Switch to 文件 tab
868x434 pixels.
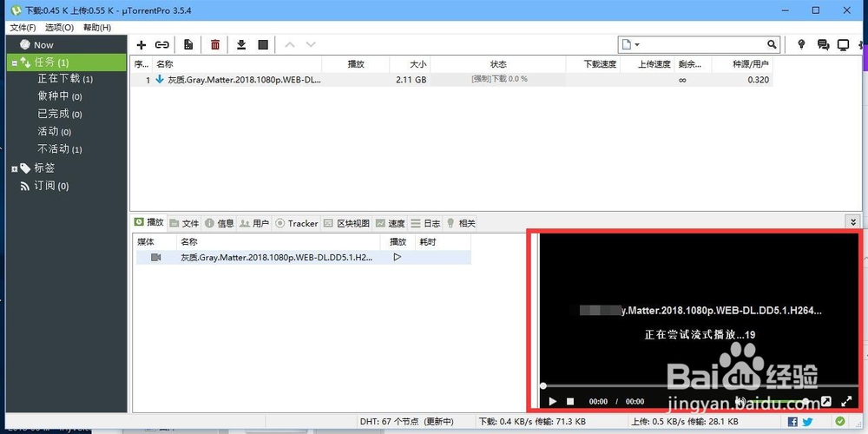tap(184, 223)
